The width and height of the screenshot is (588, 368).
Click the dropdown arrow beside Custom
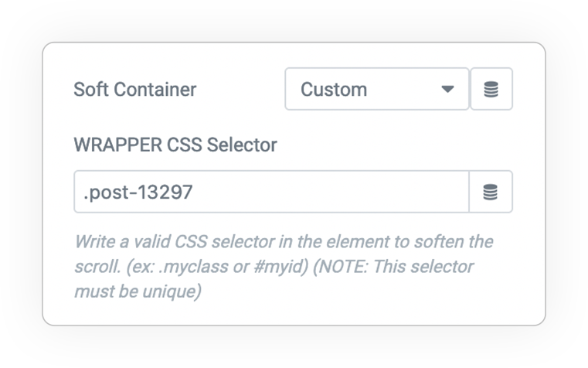[x=447, y=89]
